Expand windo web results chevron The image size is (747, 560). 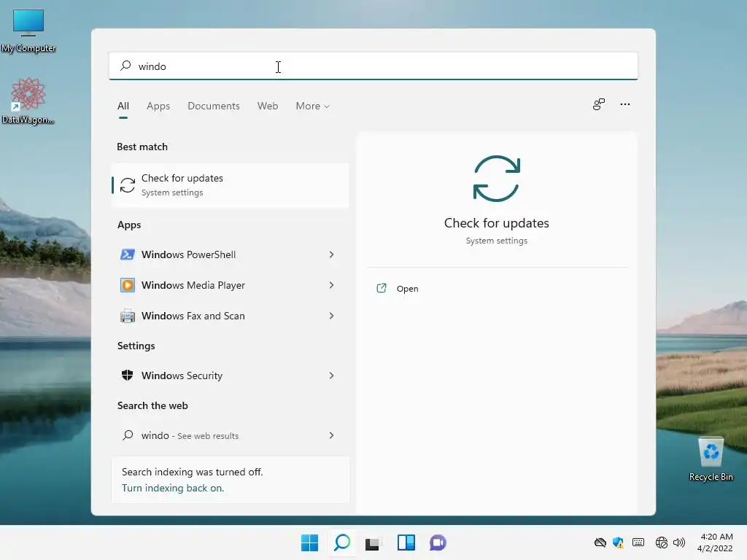click(x=332, y=435)
